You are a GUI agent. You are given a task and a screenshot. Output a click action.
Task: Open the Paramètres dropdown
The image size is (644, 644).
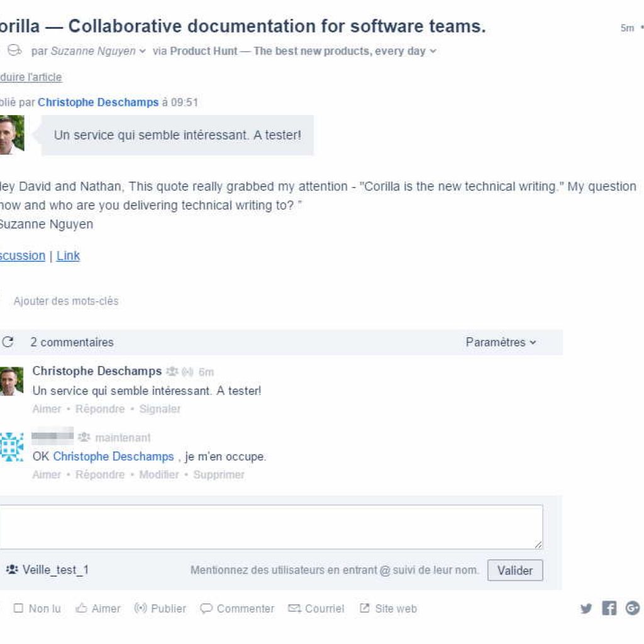[x=501, y=342]
